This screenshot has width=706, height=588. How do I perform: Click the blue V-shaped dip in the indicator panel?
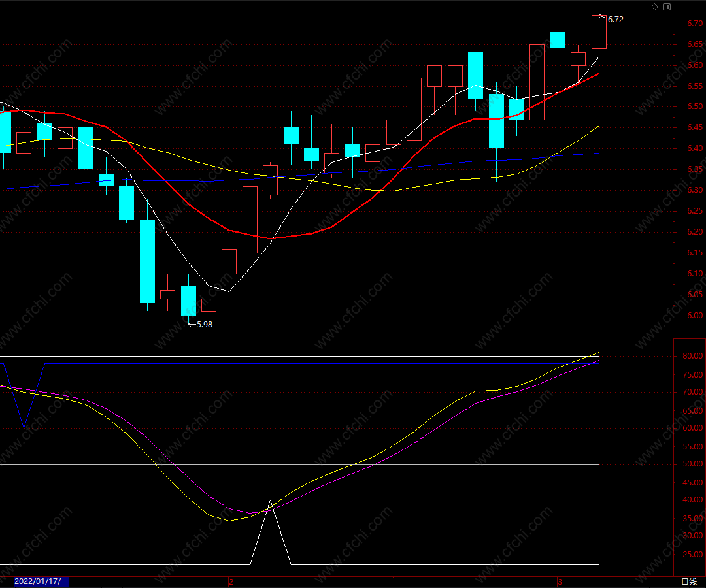point(24,427)
